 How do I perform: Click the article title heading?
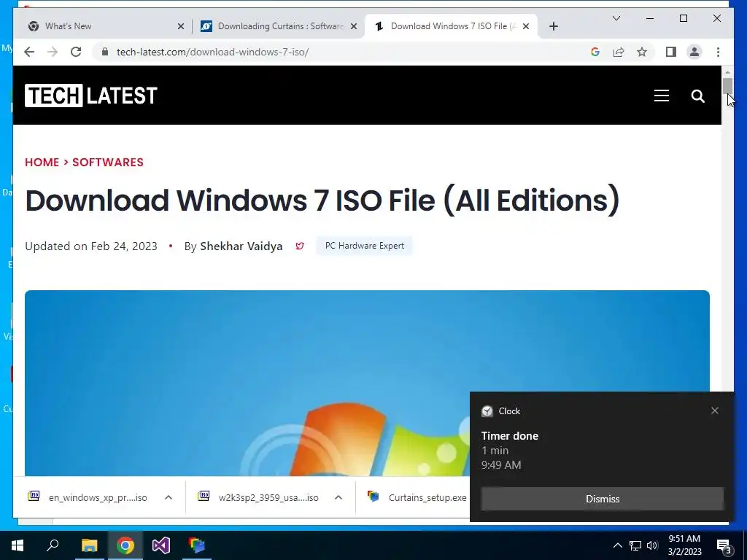[322, 200]
